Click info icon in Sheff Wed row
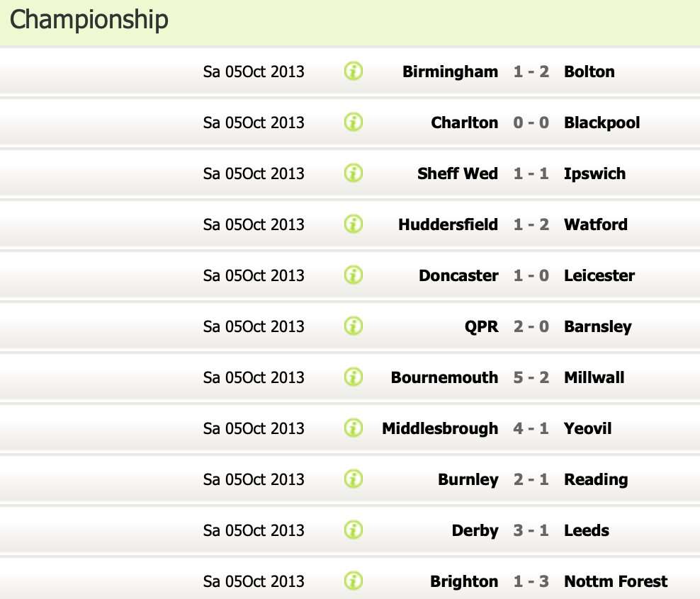Screen dimensions: 700x599 click(x=353, y=173)
